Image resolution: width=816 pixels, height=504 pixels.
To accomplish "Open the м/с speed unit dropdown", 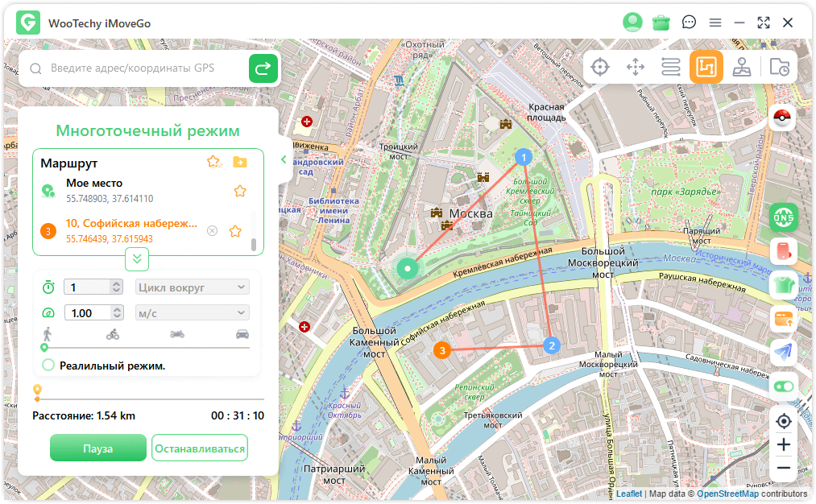I will pyautogui.click(x=192, y=313).
